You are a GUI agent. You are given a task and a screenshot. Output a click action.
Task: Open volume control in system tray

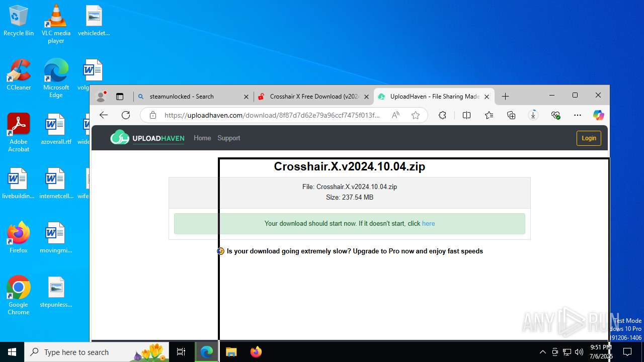(579, 352)
